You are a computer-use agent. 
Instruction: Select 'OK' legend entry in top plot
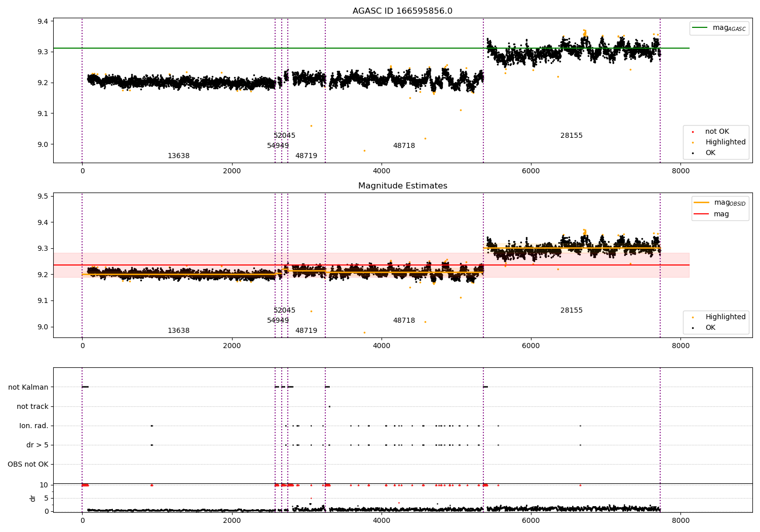[710, 153]
